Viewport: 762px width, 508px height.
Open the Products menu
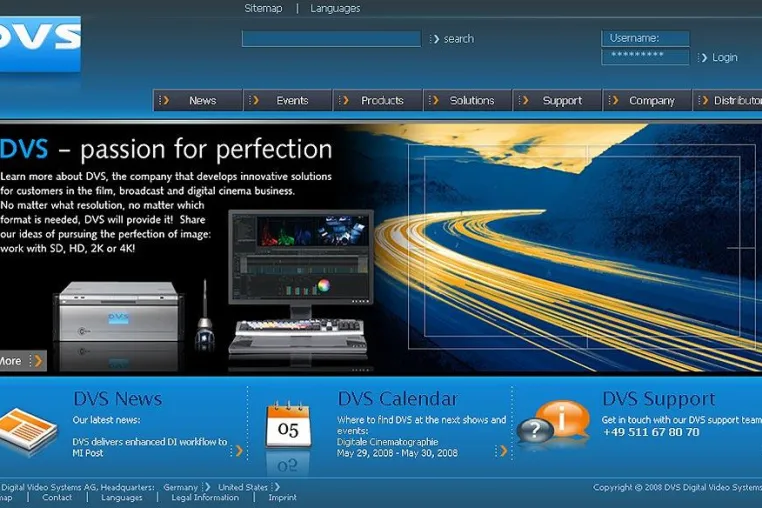click(378, 101)
